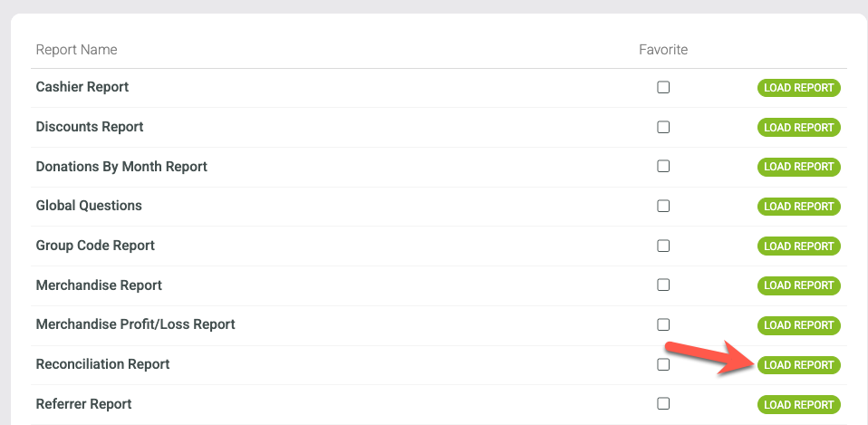Select favorite checkbox for Merchandise Profit/Loss Report
Image resolution: width=868 pixels, height=425 pixels.
663,324
